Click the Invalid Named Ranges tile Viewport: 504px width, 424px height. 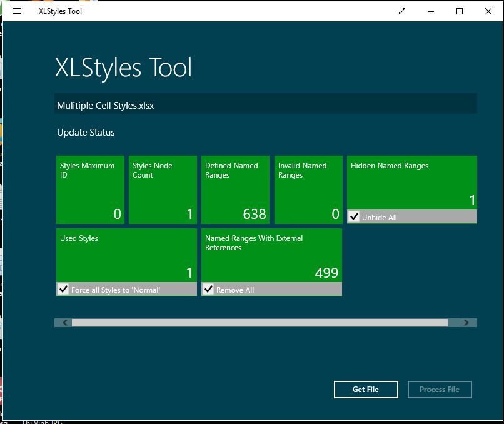click(308, 184)
